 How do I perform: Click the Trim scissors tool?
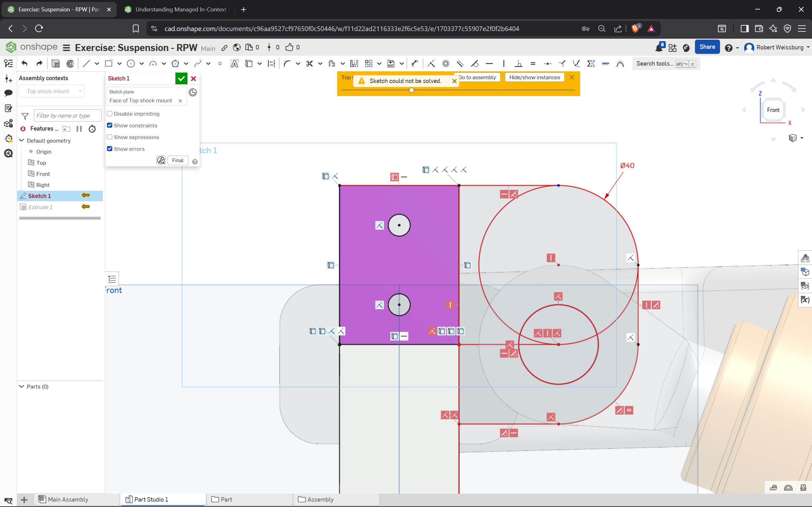tap(309, 63)
